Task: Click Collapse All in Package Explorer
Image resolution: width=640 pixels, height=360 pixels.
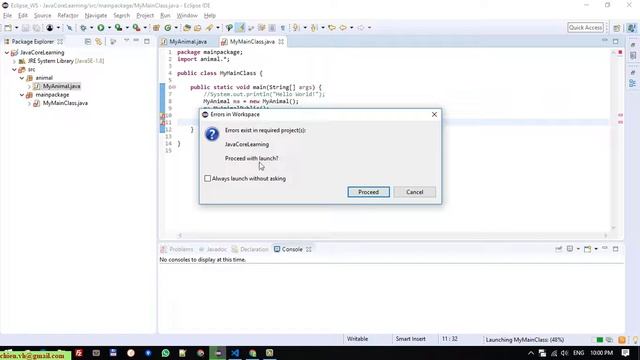Action: pyautogui.click(x=88, y=42)
